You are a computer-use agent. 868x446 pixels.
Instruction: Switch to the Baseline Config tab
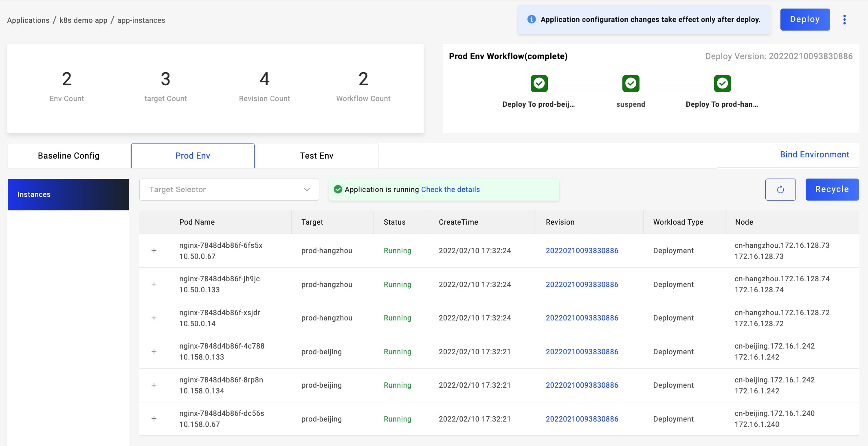coord(68,156)
